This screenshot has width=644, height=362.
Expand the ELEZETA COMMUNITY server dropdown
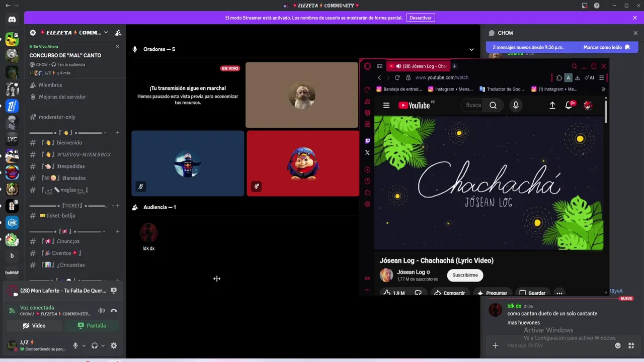tap(106, 33)
